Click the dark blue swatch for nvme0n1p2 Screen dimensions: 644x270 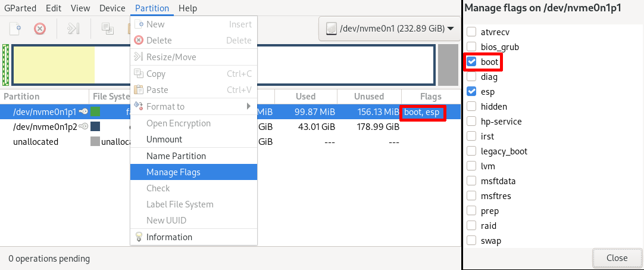coord(95,126)
